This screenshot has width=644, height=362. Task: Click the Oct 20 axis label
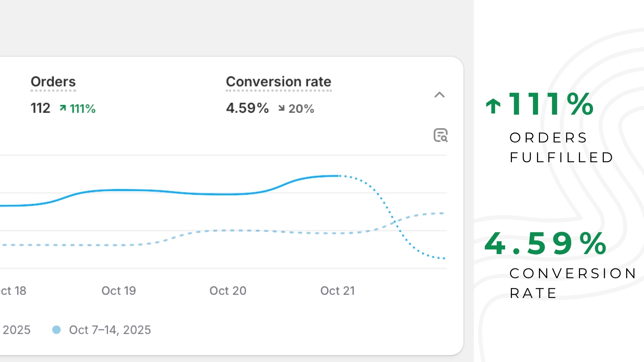coord(228,291)
